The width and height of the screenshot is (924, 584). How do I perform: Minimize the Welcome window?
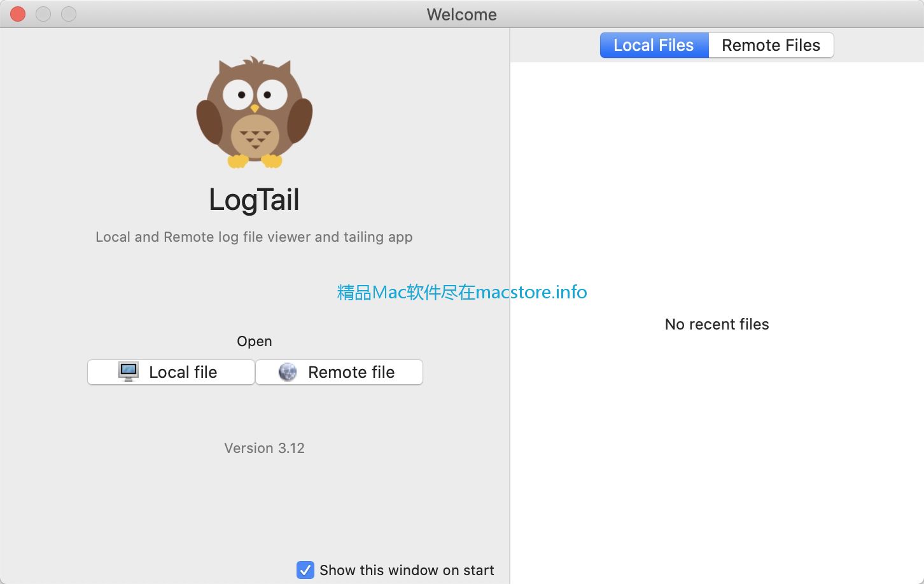(x=43, y=14)
